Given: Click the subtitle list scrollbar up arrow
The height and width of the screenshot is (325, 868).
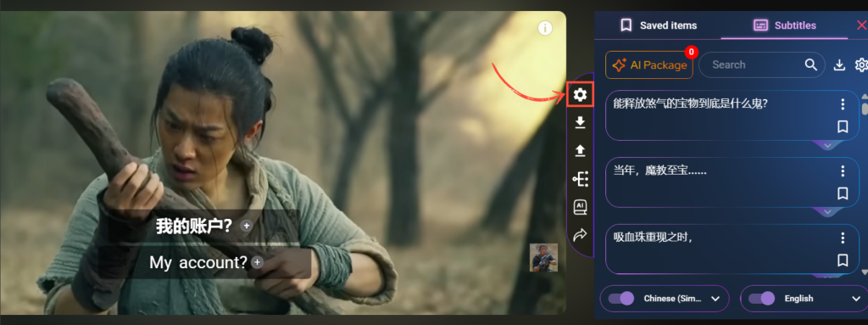Looking at the screenshot, I should click(864, 96).
